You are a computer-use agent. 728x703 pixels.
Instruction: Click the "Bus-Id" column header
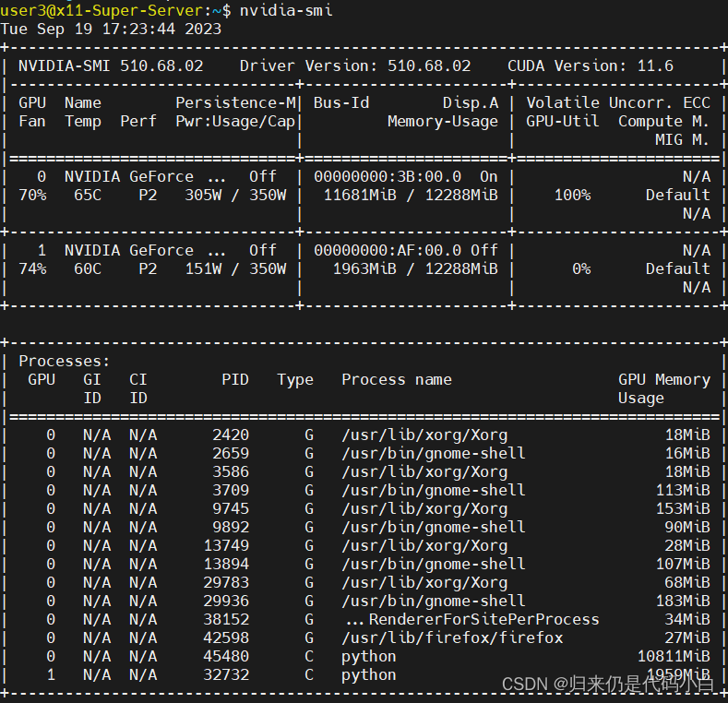point(341,102)
